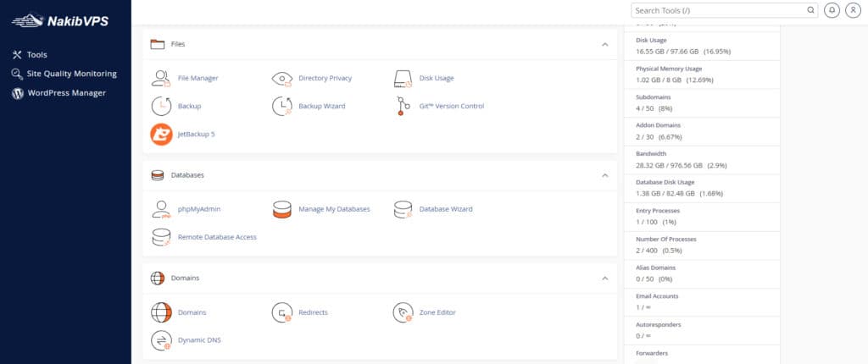Click the Manage My Databases icon

pyautogui.click(x=281, y=210)
